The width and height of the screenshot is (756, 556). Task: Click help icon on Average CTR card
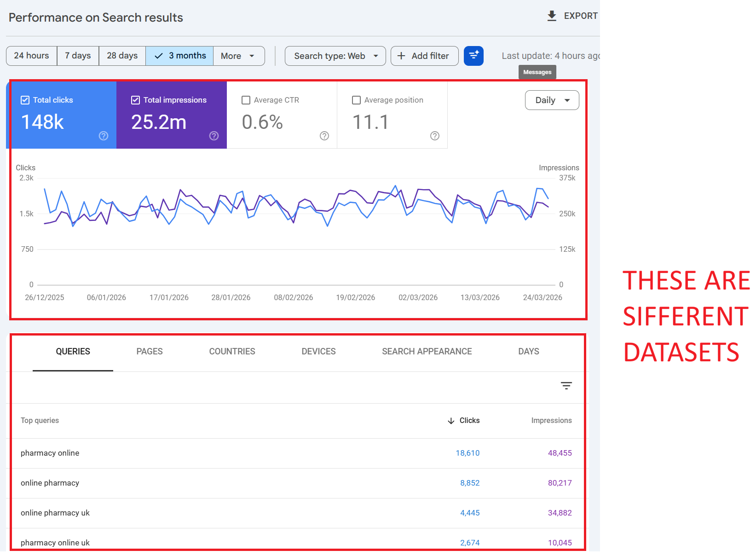[324, 136]
